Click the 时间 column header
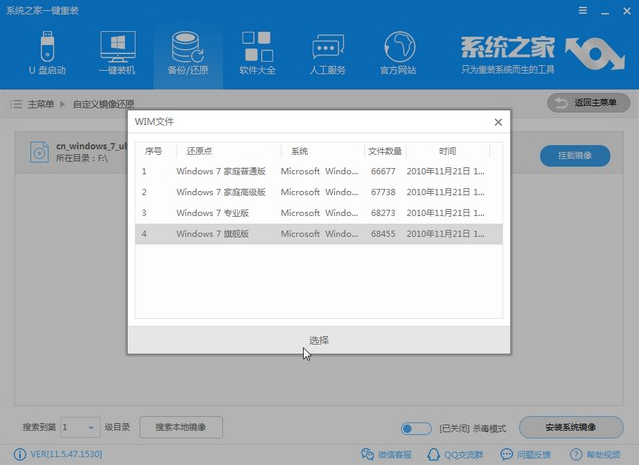 (447, 151)
